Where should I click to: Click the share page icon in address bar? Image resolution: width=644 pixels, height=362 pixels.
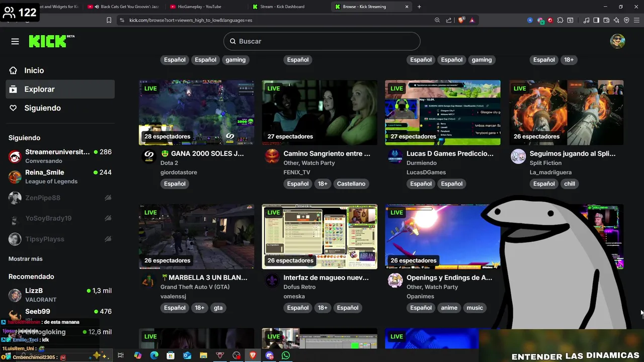coord(449,20)
